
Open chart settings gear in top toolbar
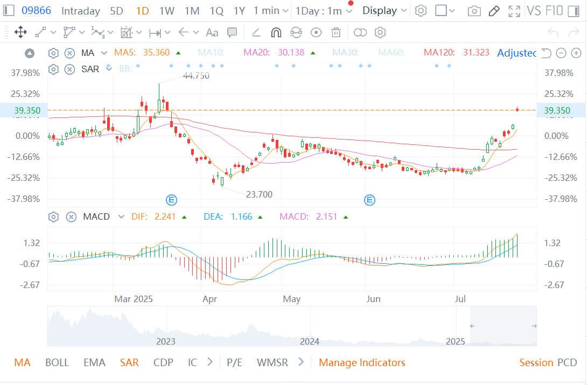[x=421, y=11]
